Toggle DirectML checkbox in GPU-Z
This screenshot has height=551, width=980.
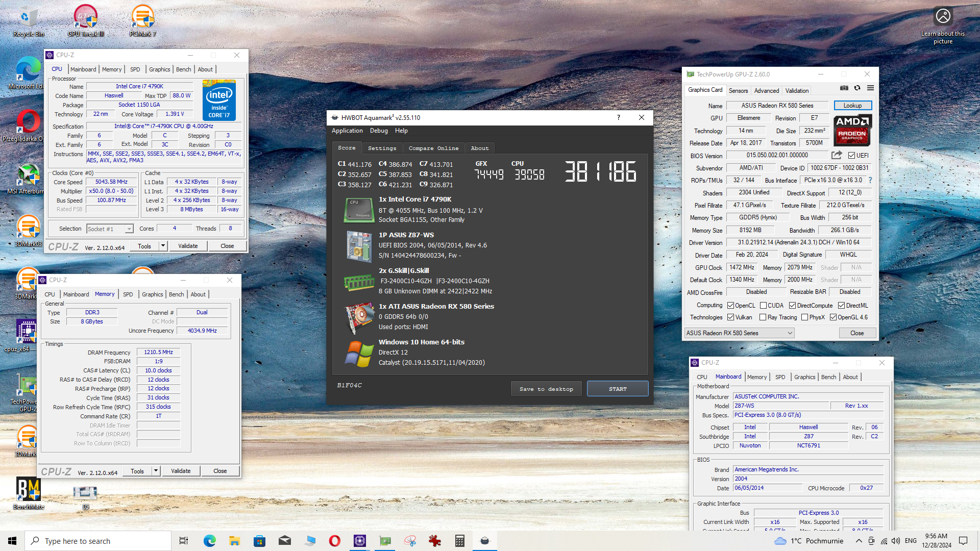(841, 306)
